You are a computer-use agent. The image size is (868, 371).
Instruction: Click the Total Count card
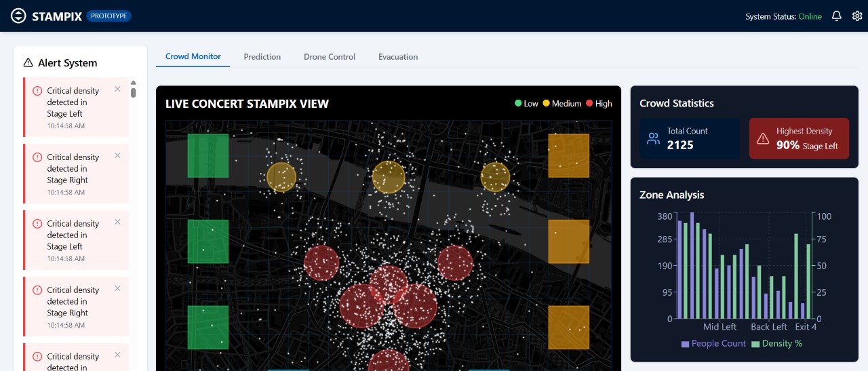690,138
